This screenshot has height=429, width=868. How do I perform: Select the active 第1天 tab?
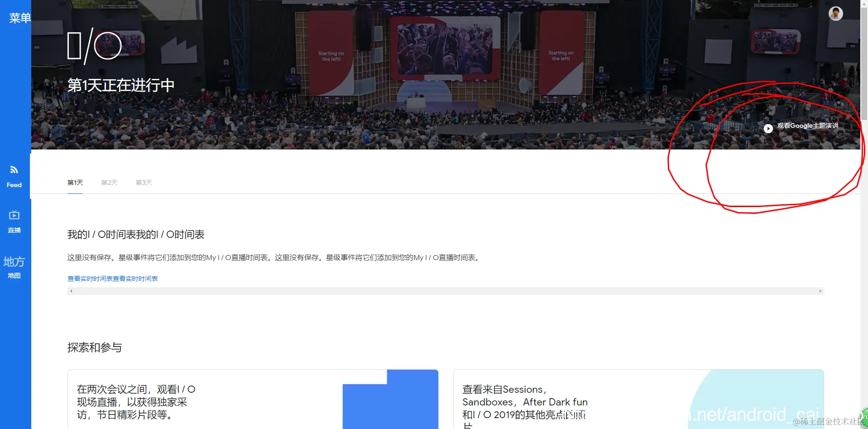pos(75,183)
